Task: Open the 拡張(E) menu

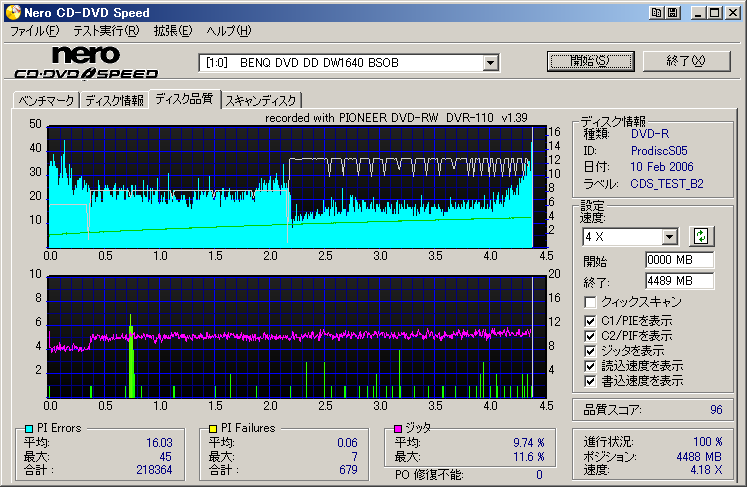Action: click(x=172, y=31)
